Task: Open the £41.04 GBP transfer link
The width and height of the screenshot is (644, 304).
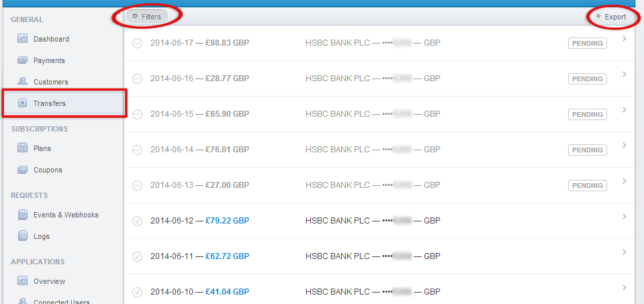Action: (227, 292)
